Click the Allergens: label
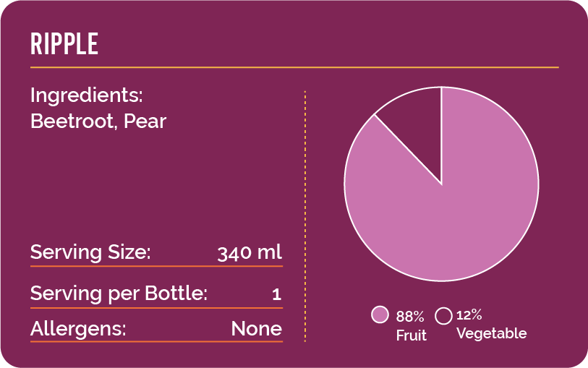 (x=78, y=329)
